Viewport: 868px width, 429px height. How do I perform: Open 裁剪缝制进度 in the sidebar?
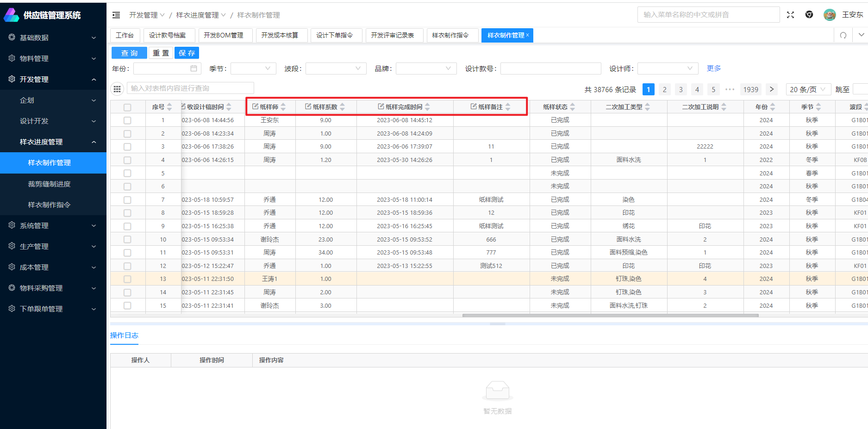tap(49, 184)
